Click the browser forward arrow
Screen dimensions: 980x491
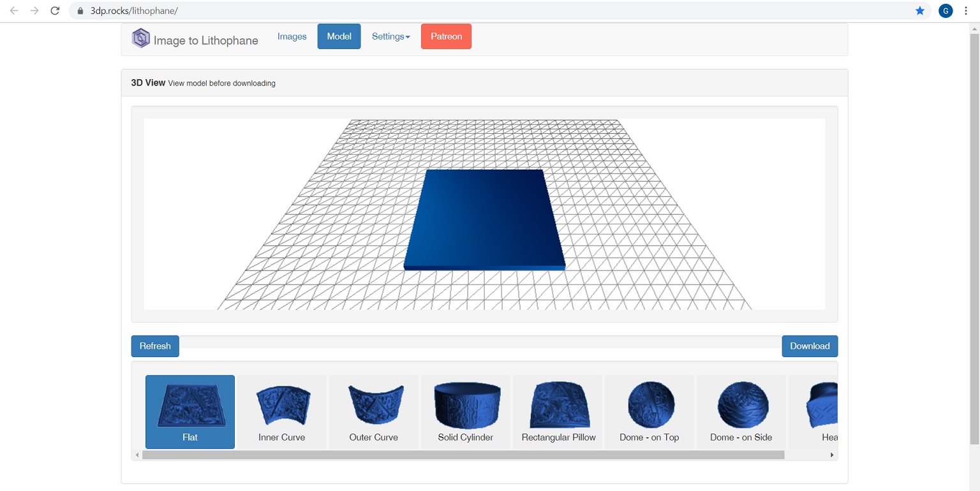[x=34, y=11]
